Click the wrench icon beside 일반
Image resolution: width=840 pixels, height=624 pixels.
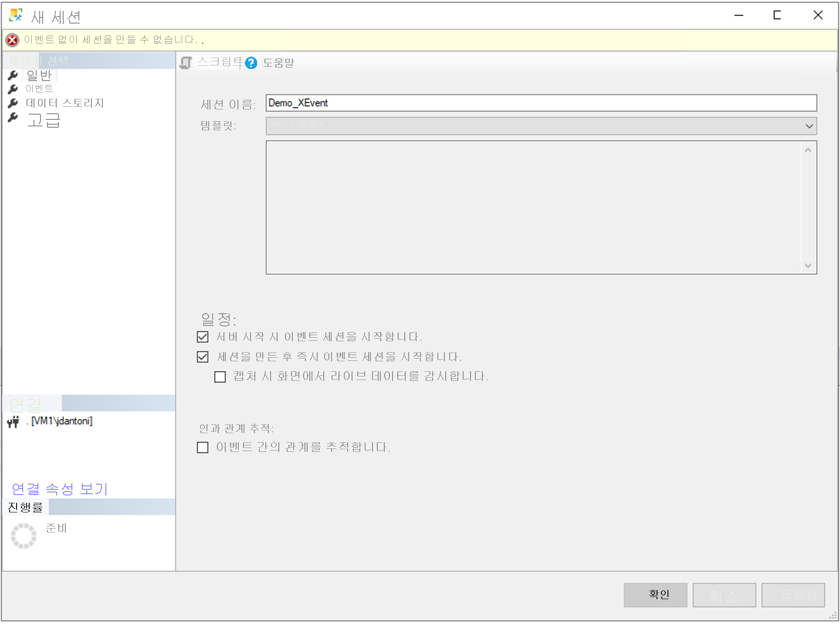[13, 75]
